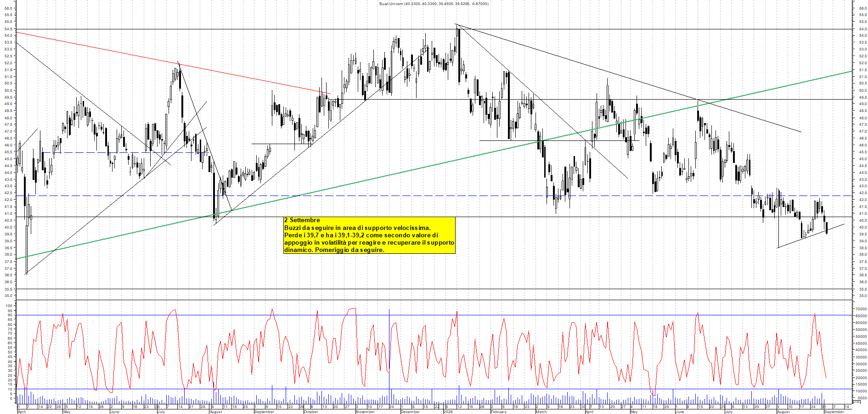The height and width of the screenshot is (414, 868).
Task: Click 56.0 on the right price axis
Action: [x=862, y=8]
